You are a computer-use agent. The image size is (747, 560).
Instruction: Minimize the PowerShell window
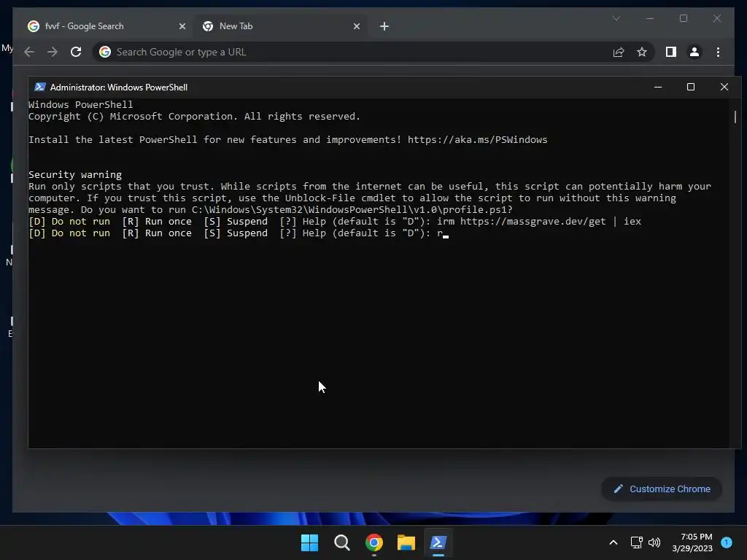(658, 87)
